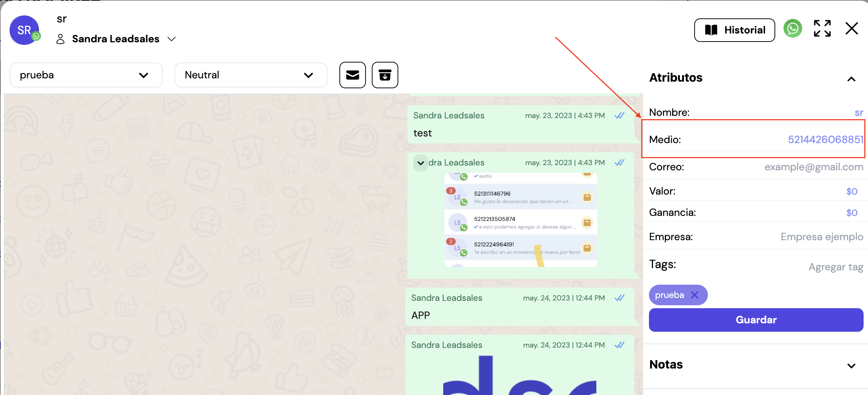This screenshot has width=868, height=395.
Task: Open WhatsApp via the green icon
Action: (x=793, y=29)
